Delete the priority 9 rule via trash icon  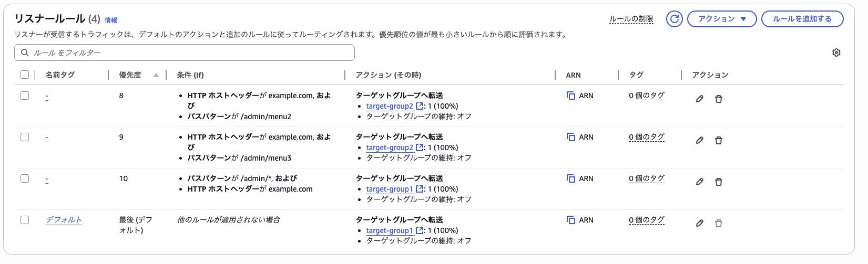click(x=718, y=140)
